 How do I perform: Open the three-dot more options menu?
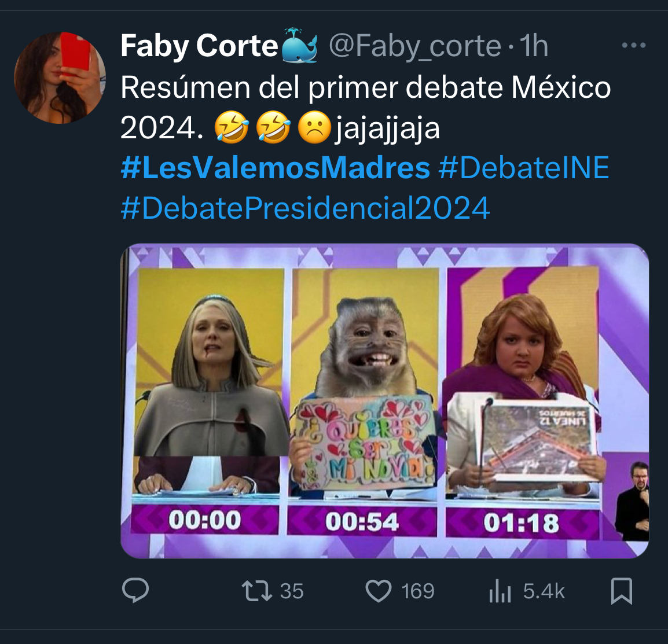coord(633,46)
